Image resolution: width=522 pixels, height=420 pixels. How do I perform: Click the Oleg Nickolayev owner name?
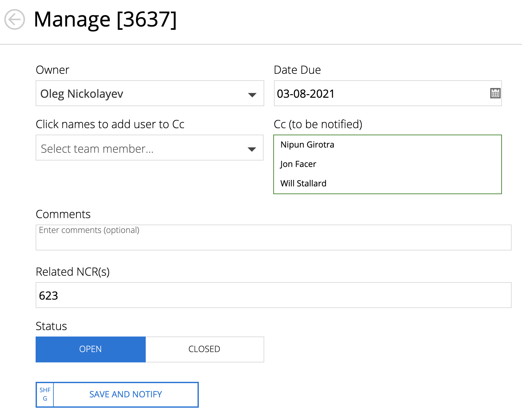click(x=82, y=94)
